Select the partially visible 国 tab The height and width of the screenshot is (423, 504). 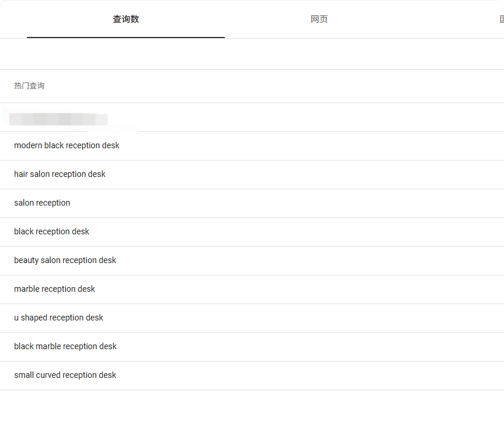pyautogui.click(x=501, y=19)
